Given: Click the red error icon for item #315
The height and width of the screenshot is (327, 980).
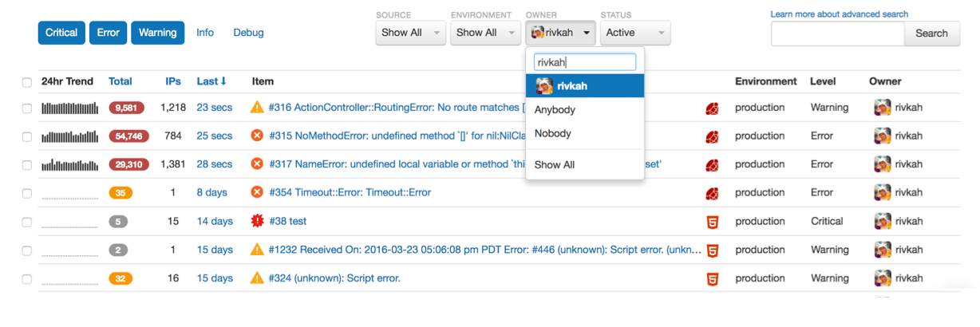Looking at the screenshot, I should 257,136.
